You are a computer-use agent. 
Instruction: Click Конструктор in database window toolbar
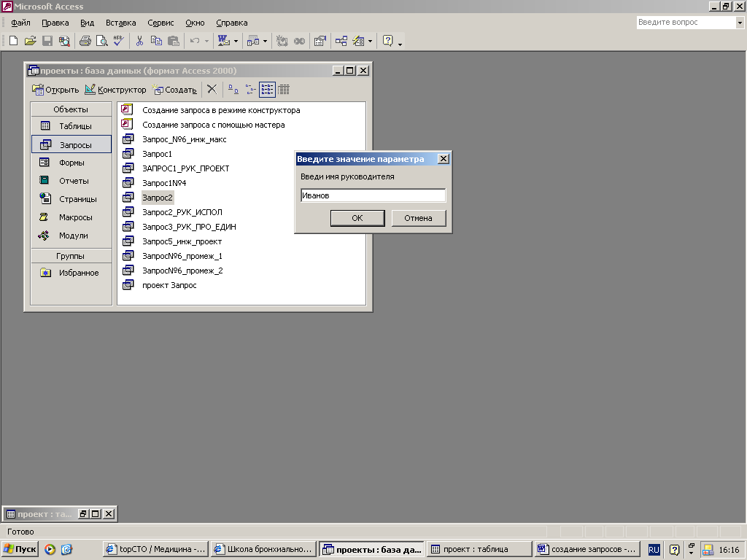pos(115,90)
